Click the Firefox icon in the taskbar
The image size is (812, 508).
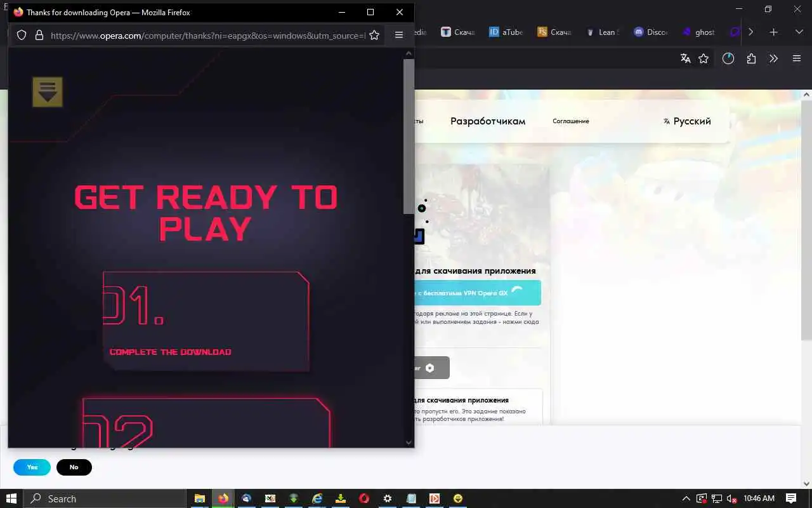point(223,498)
